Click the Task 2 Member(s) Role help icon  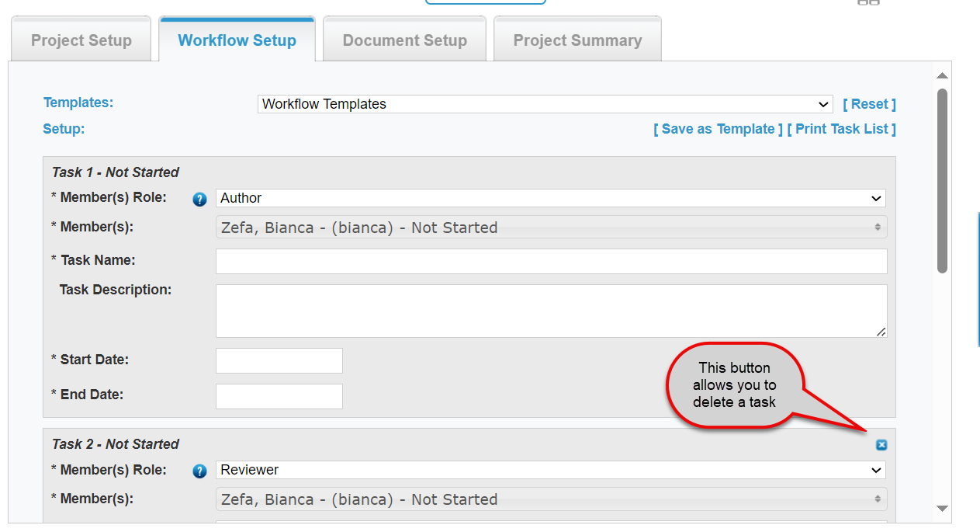click(x=199, y=471)
